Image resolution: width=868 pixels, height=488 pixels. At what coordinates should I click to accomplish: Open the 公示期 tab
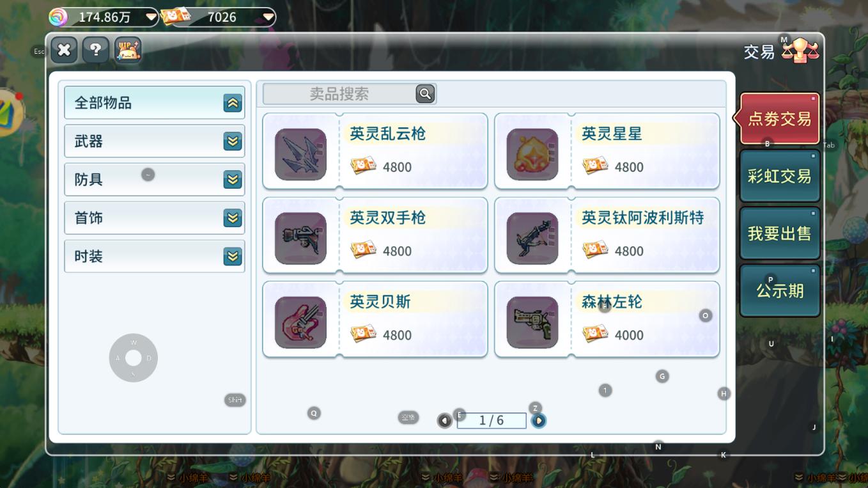point(780,291)
